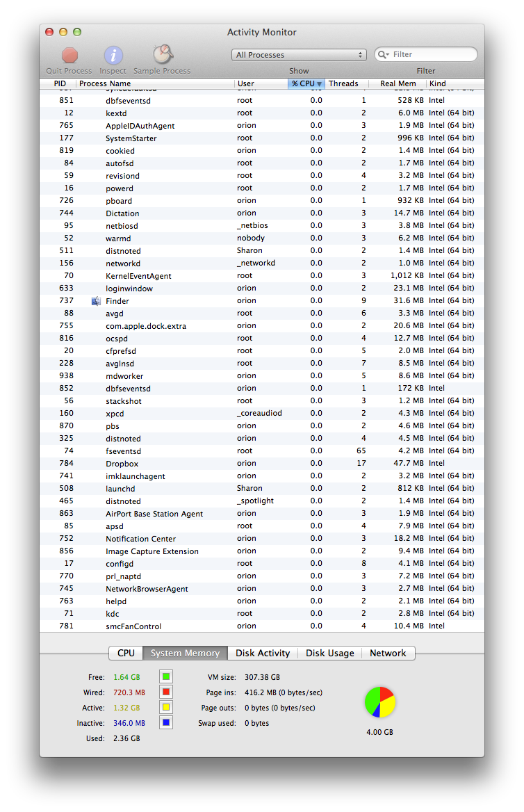
Task: Click the blue Inactive memory swatch
Action: click(166, 722)
